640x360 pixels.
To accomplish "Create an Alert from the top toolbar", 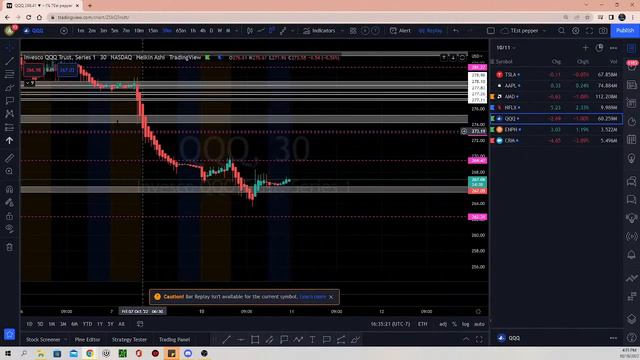I will point(400,31).
